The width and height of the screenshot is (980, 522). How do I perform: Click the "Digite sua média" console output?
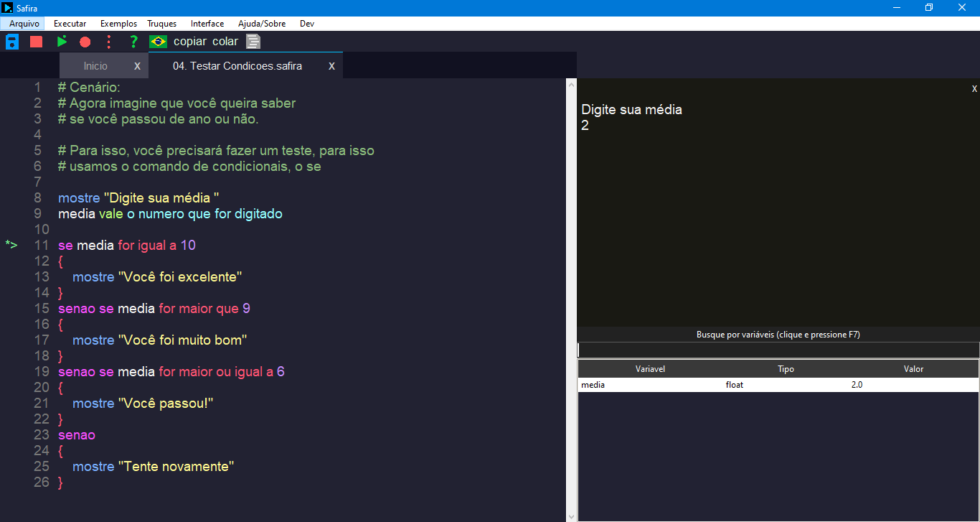coord(631,110)
